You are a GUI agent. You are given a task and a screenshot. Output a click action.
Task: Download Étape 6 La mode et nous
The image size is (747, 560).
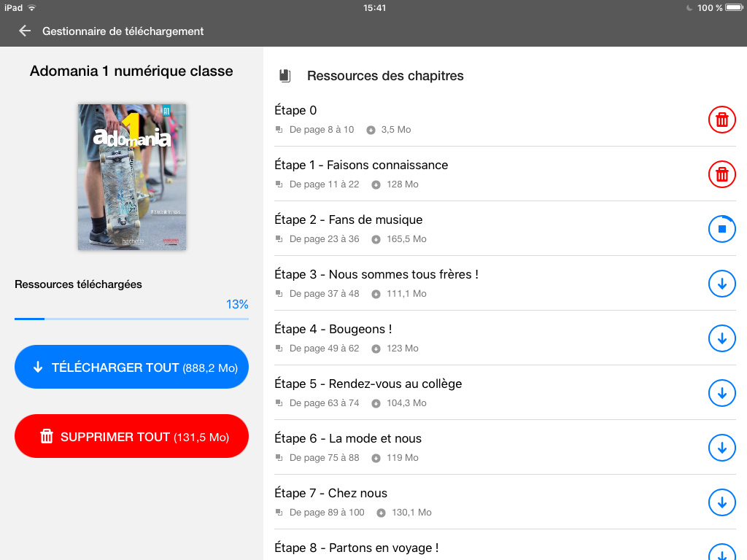[721, 448]
